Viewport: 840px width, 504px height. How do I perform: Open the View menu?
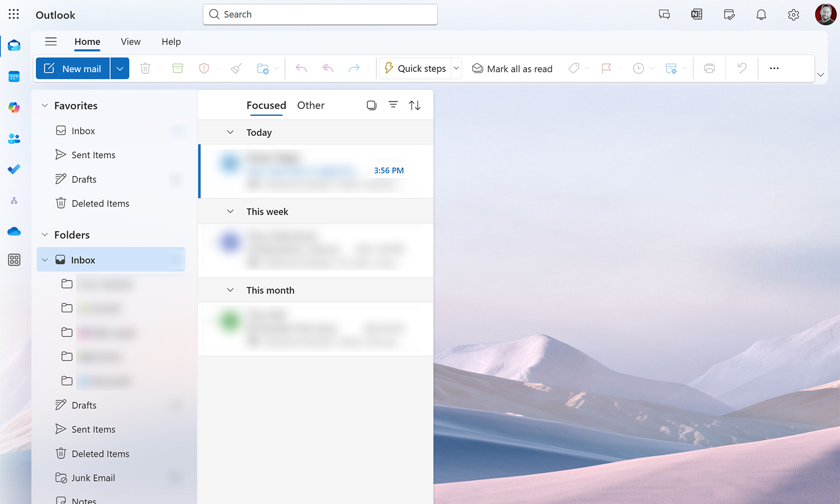click(130, 41)
